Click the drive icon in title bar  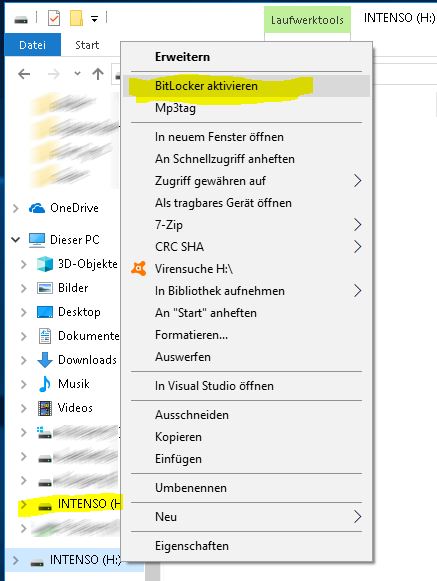pyautogui.click(x=21, y=20)
